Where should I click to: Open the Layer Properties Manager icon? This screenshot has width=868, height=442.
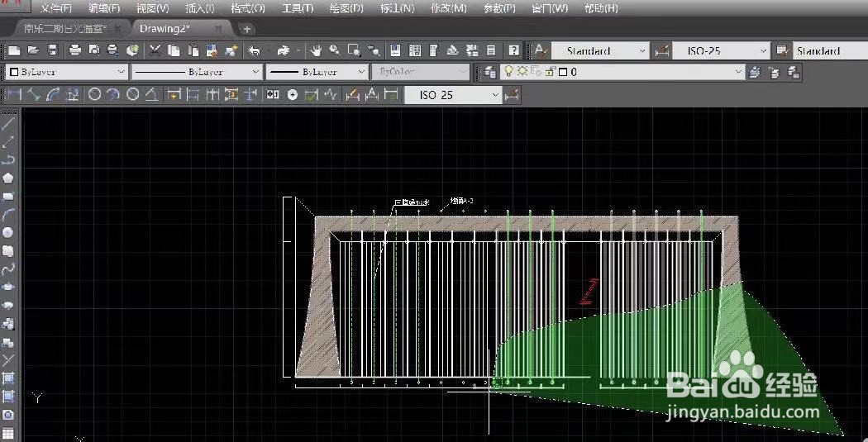[489, 73]
